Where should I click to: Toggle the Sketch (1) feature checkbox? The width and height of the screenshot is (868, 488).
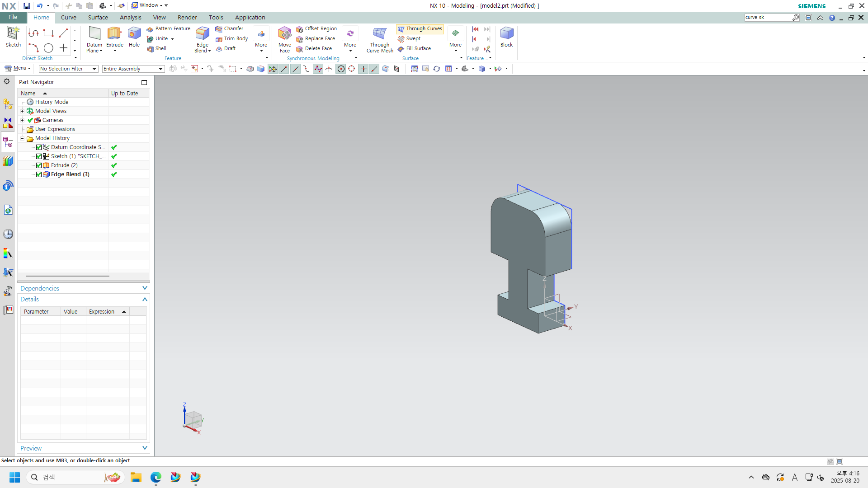[x=39, y=156]
